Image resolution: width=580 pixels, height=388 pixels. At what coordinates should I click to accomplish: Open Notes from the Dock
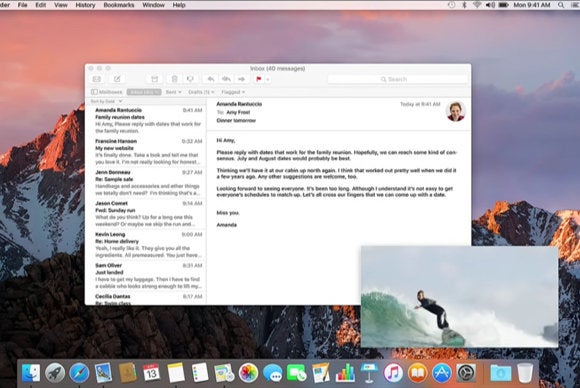pos(176,372)
